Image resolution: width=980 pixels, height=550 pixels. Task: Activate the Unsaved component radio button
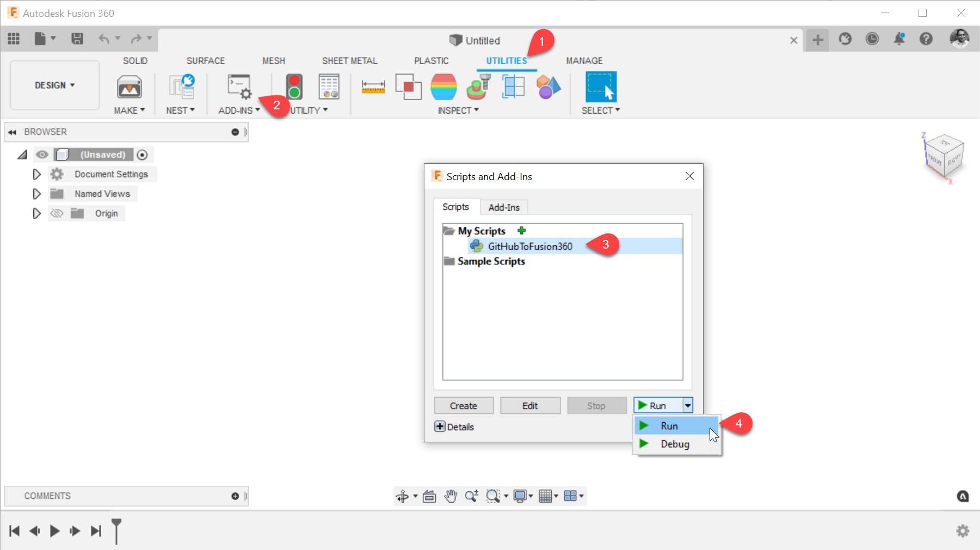tap(142, 155)
